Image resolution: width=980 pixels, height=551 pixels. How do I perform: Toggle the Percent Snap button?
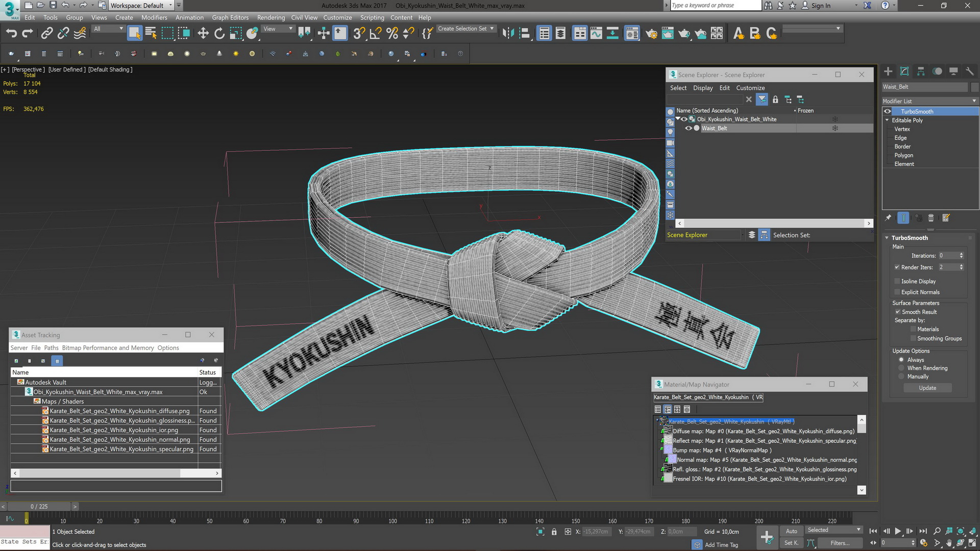tap(392, 34)
